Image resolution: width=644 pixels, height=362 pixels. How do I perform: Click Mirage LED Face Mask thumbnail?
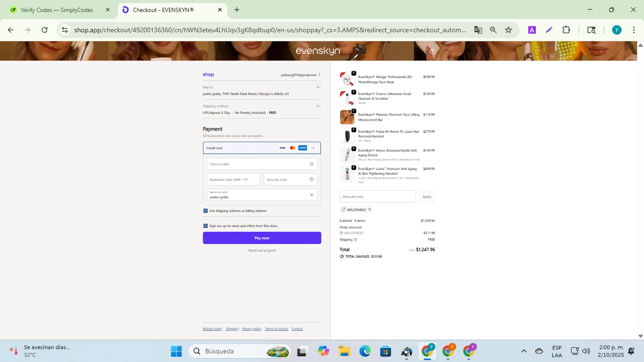point(347,79)
